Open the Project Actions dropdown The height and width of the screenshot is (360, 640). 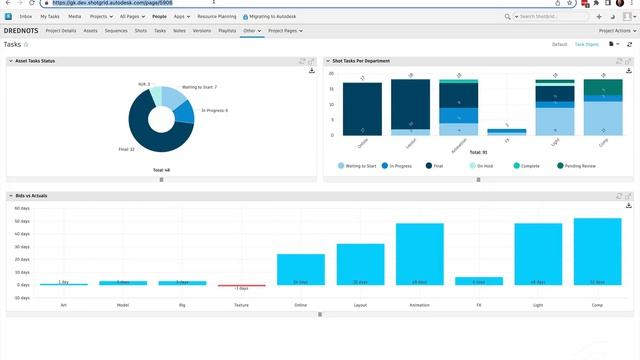[x=617, y=31]
